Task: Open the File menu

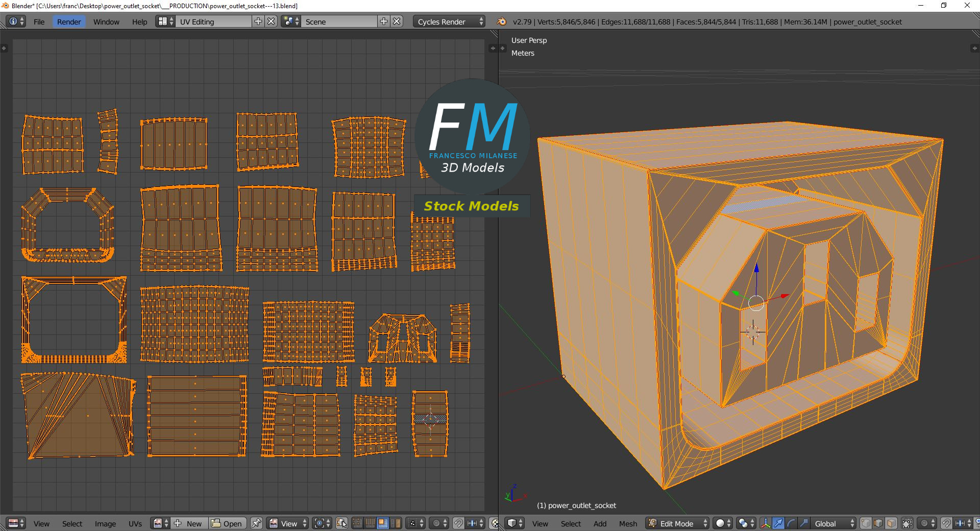Action: click(x=39, y=21)
